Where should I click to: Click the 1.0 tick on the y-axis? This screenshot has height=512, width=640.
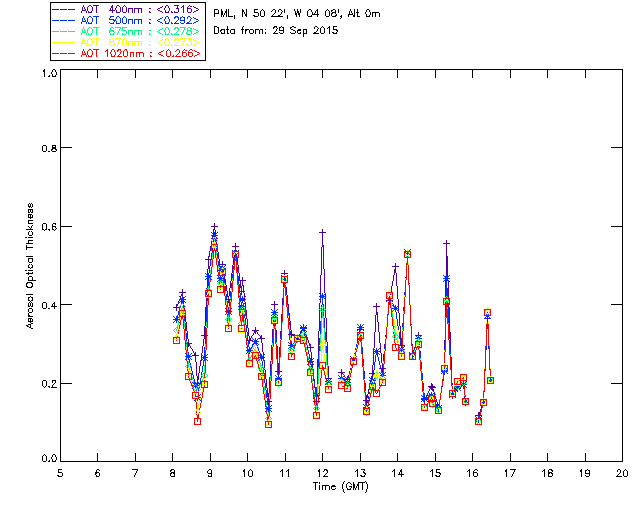point(46,74)
